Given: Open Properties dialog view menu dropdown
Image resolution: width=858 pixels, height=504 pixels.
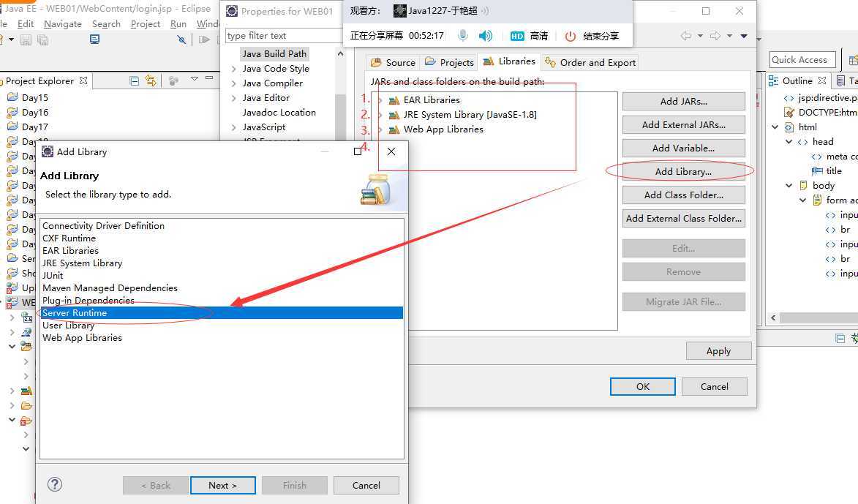Looking at the screenshot, I should pos(744,36).
